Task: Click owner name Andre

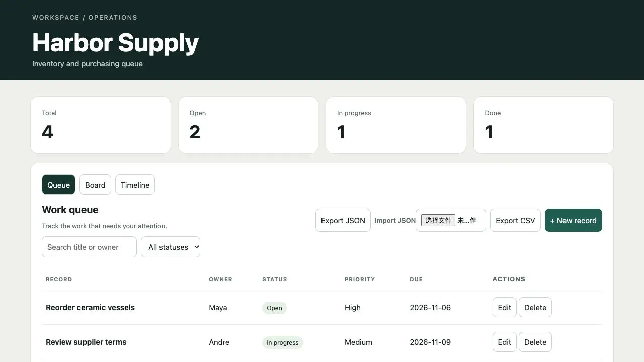Action: click(219, 342)
